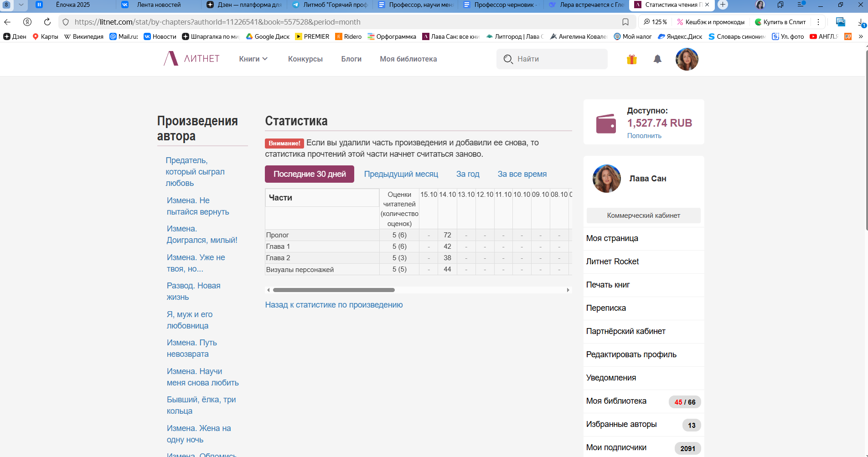Image resolution: width=868 pixels, height=457 pixels.
Task: Click the table's horizontal scrollbar thumb
Action: click(334, 290)
